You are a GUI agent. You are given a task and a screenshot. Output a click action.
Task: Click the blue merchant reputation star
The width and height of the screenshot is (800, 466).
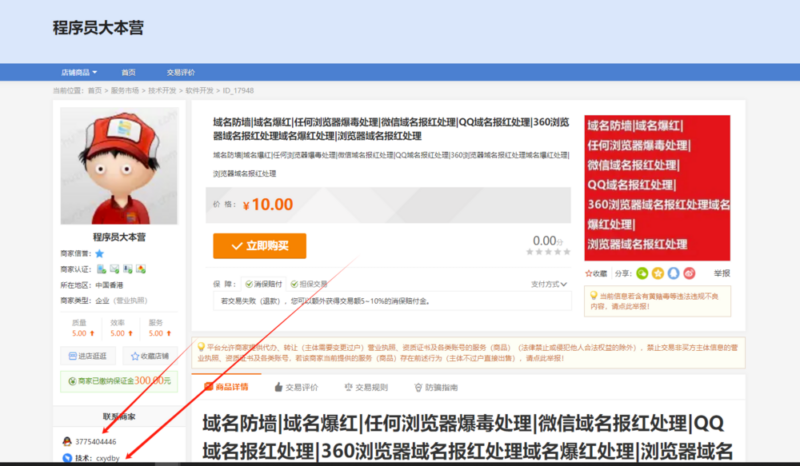click(99, 253)
